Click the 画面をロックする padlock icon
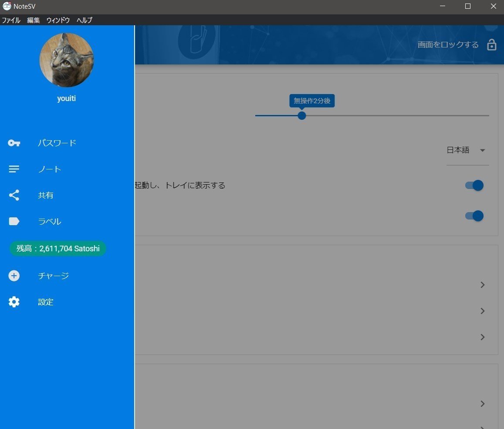Image resolution: width=504 pixels, height=429 pixels. tap(491, 44)
